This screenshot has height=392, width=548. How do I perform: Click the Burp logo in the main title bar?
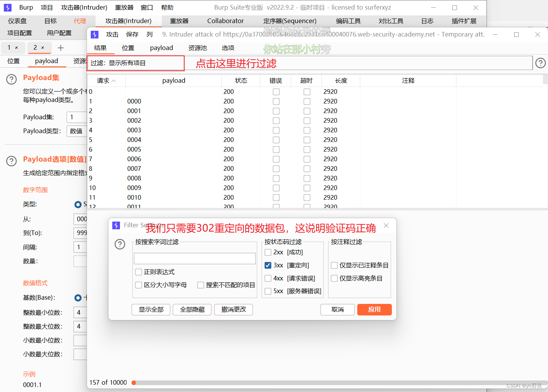(8, 7)
